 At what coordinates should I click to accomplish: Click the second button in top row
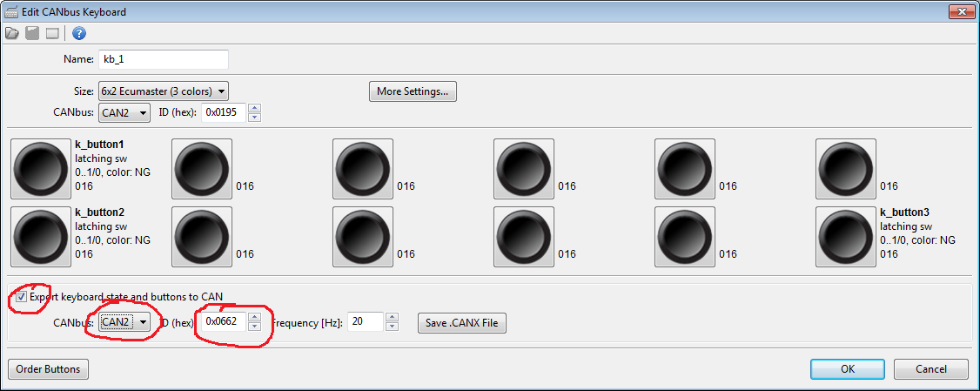click(x=201, y=169)
